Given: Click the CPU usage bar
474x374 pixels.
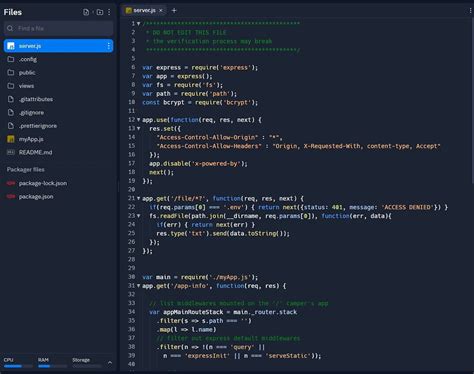Looking at the screenshot, I should (x=18, y=366).
